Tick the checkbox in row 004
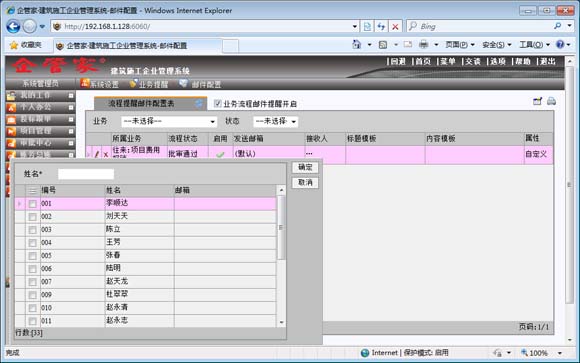This screenshot has height=363, width=580. (33, 243)
